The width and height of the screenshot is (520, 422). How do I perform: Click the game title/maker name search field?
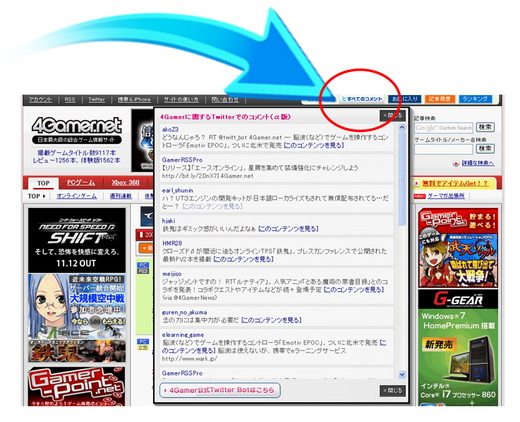click(444, 149)
